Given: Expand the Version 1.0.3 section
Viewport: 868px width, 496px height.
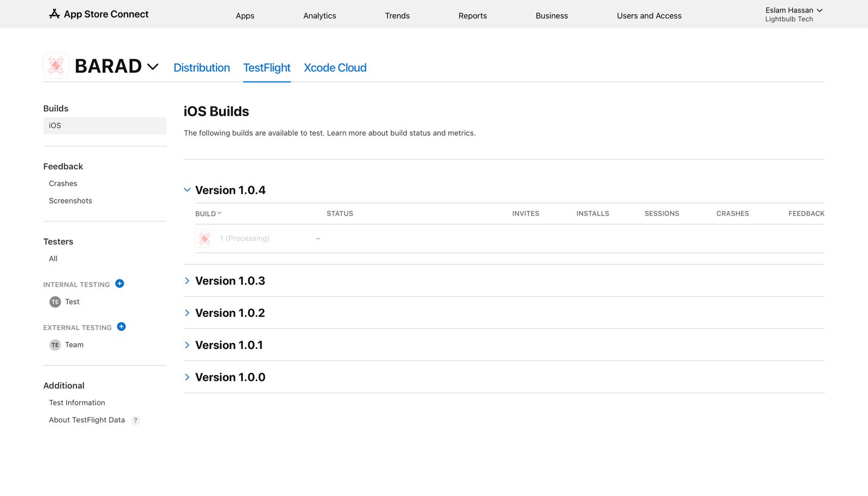Looking at the screenshot, I should [x=187, y=281].
